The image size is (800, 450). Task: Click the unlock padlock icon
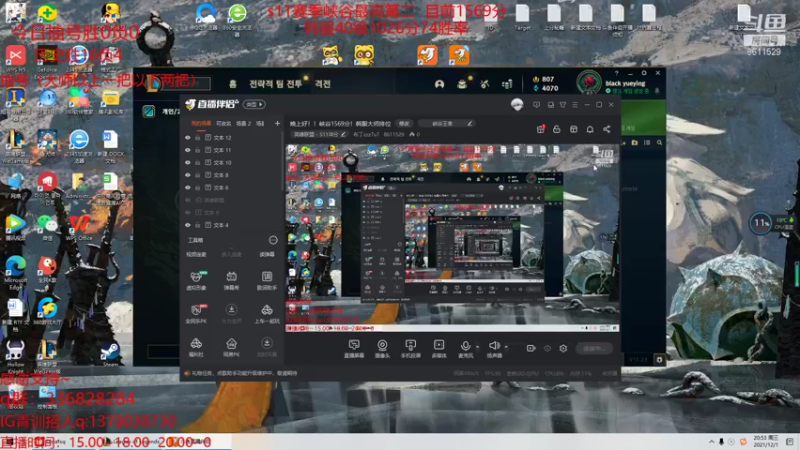tap(557, 129)
